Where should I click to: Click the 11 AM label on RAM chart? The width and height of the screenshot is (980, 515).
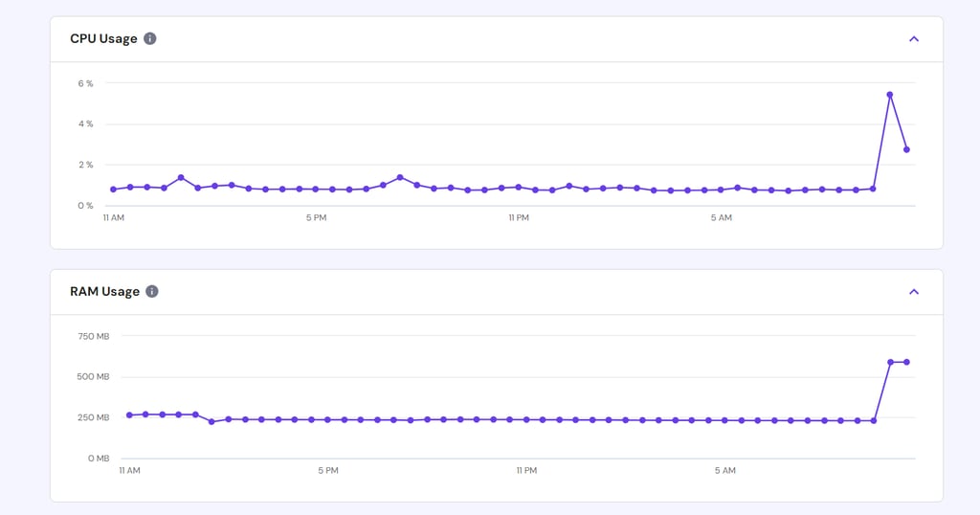[129, 471]
